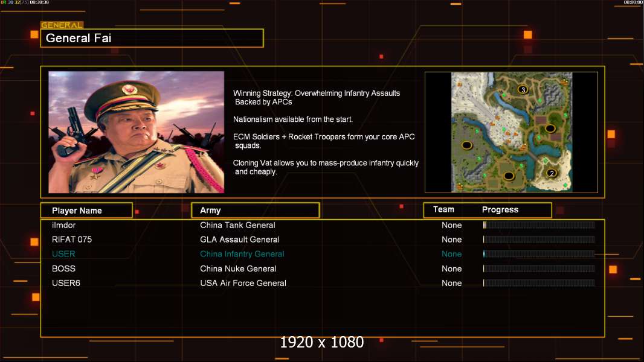Click the Team value for ilmdor
The width and height of the screenshot is (644, 362).
(452, 225)
